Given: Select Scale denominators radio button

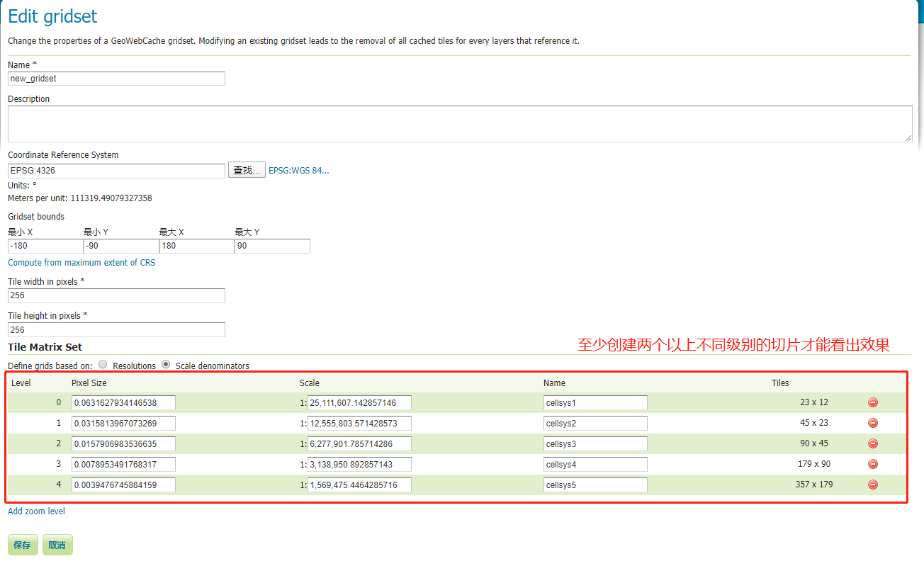Looking at the screenshot, I should pyautogui.click(x=166, y=365).
